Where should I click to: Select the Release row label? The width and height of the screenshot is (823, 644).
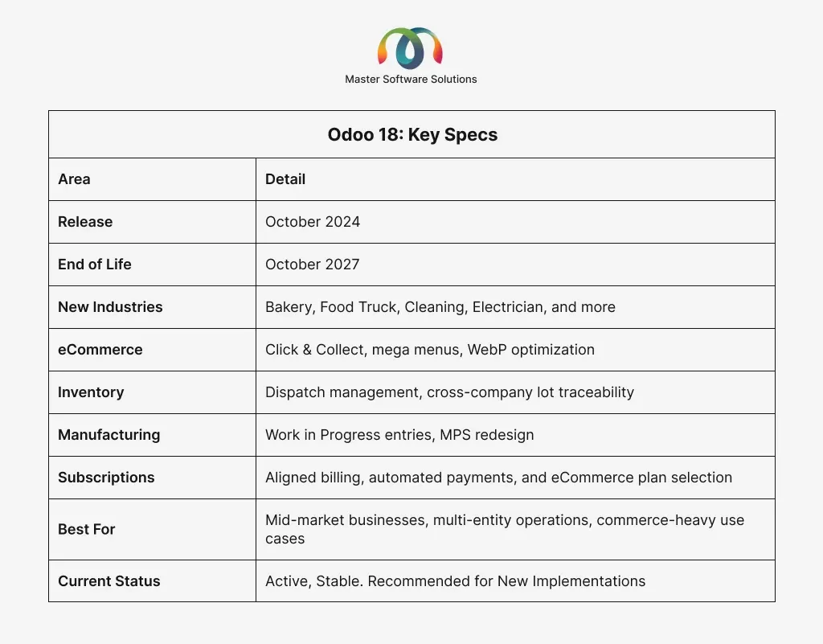point(85,222)
